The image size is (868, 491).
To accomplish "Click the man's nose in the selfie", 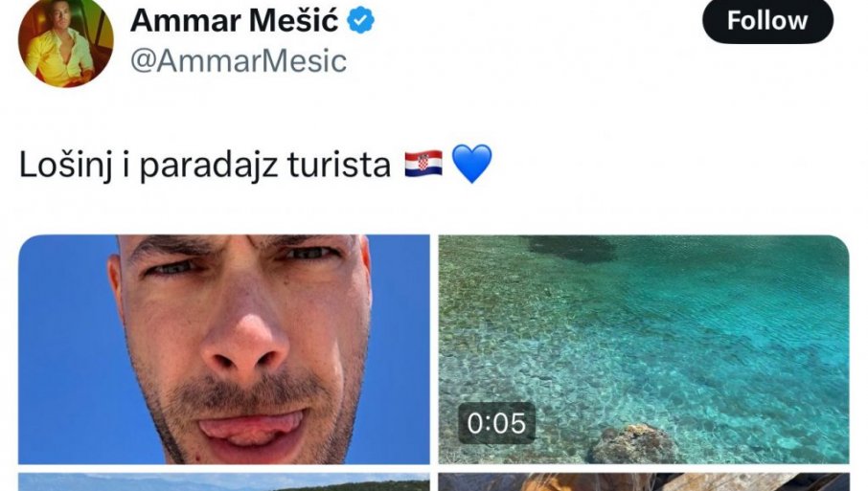I will click(244, 343).
